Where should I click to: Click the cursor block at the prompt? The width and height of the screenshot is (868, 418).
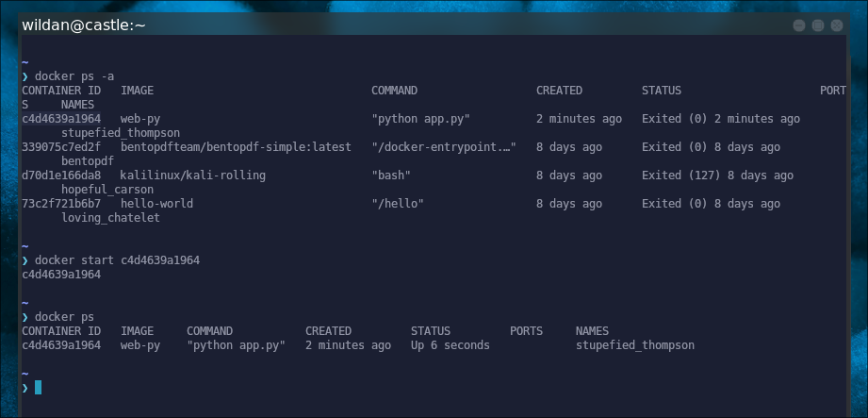coord(39,387)
